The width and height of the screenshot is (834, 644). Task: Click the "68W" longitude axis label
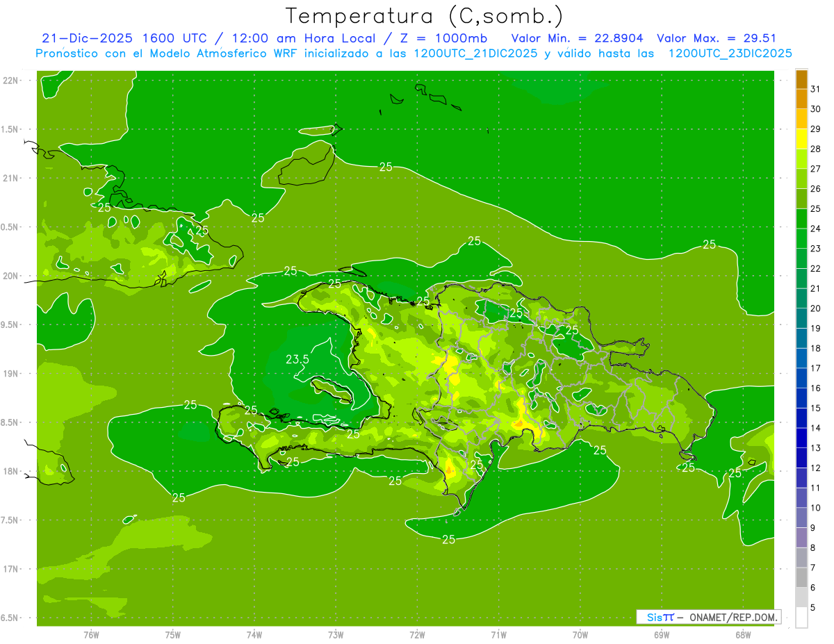(x=743, y=635)
